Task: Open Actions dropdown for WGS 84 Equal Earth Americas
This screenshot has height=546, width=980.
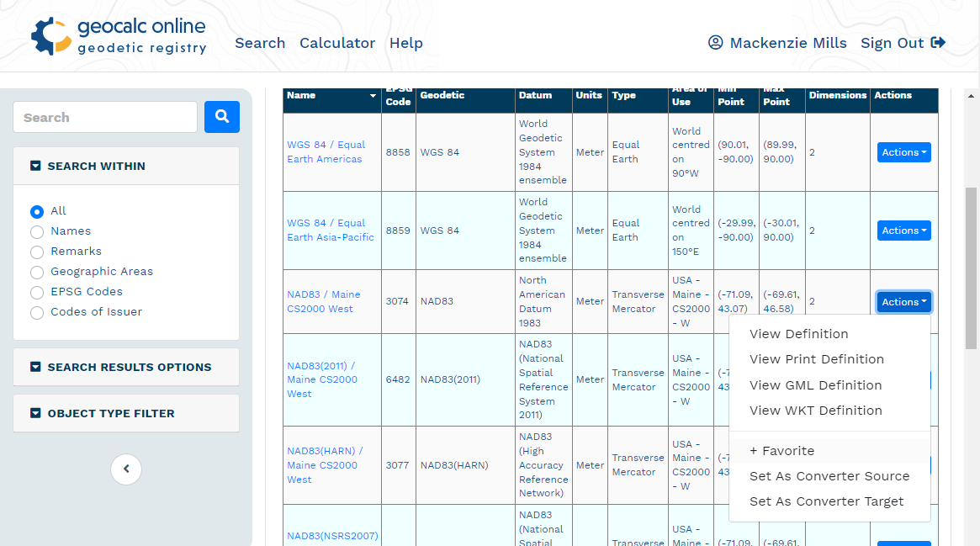Action: coord(903,152)
